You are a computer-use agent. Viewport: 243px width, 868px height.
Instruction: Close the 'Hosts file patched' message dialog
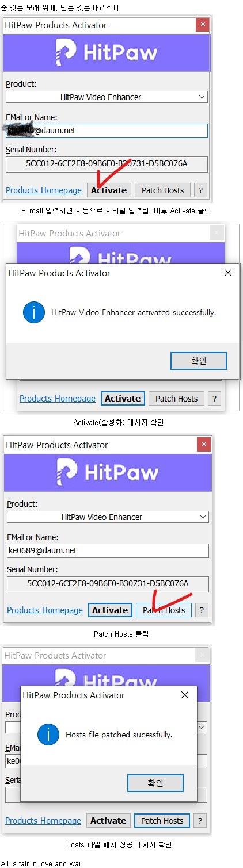(x=185, y=695)
